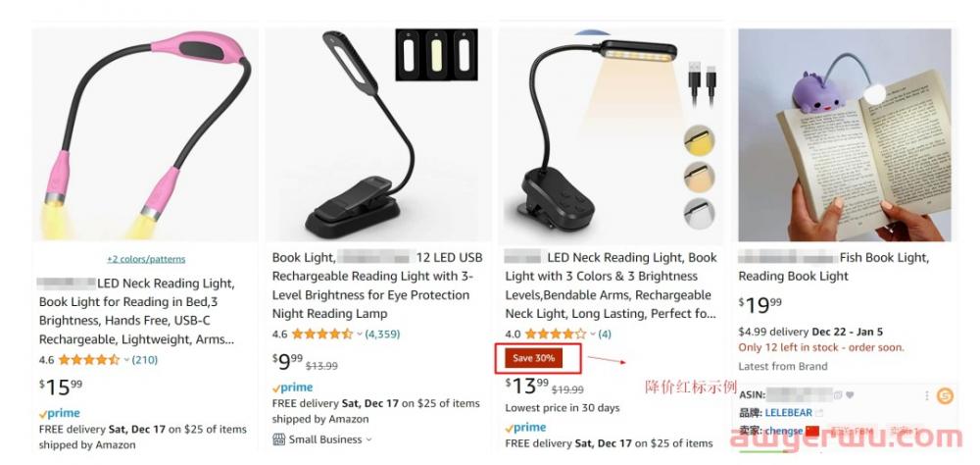Click star rating of the pink neck light
The image size is (980, 465).
[89, 360]
